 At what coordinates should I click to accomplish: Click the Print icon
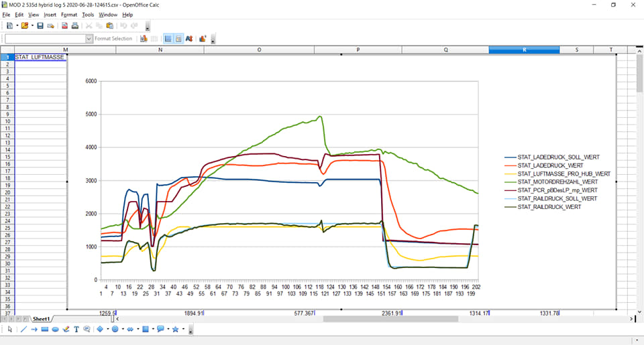click(74, 25)
